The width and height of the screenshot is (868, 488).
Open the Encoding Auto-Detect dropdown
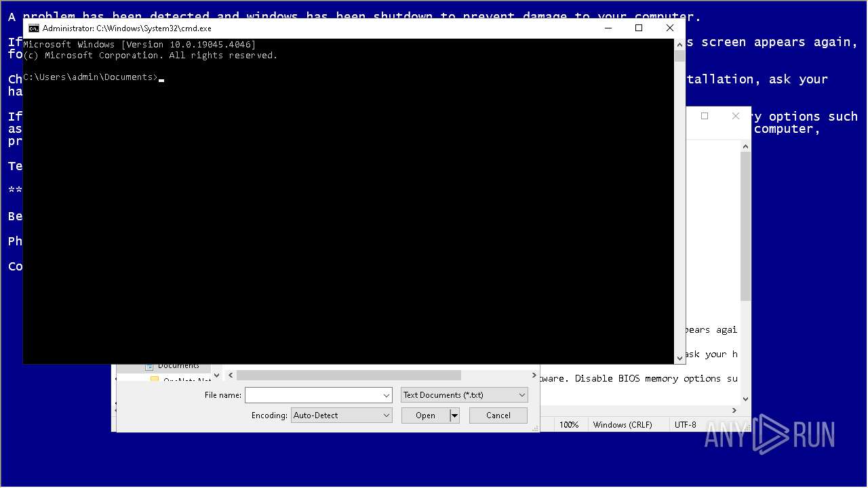point(342,415)
